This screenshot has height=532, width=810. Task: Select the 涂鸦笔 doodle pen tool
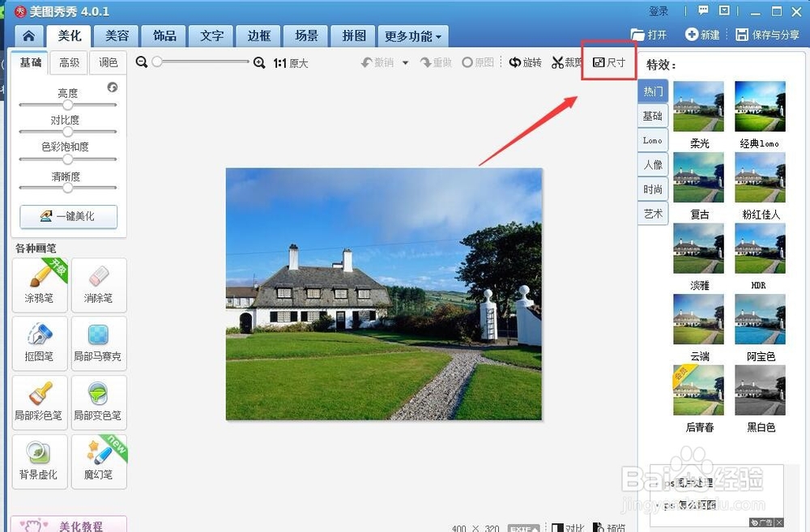(40, 285)
